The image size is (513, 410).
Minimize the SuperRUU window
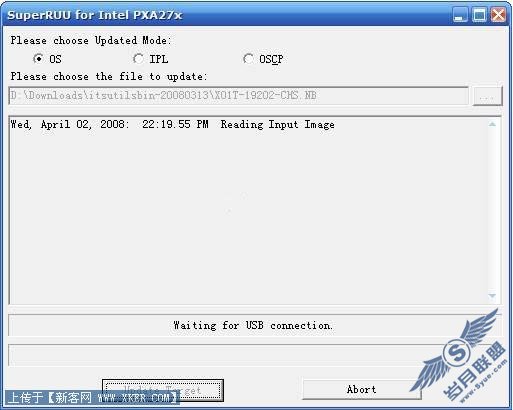click(460, 15)
